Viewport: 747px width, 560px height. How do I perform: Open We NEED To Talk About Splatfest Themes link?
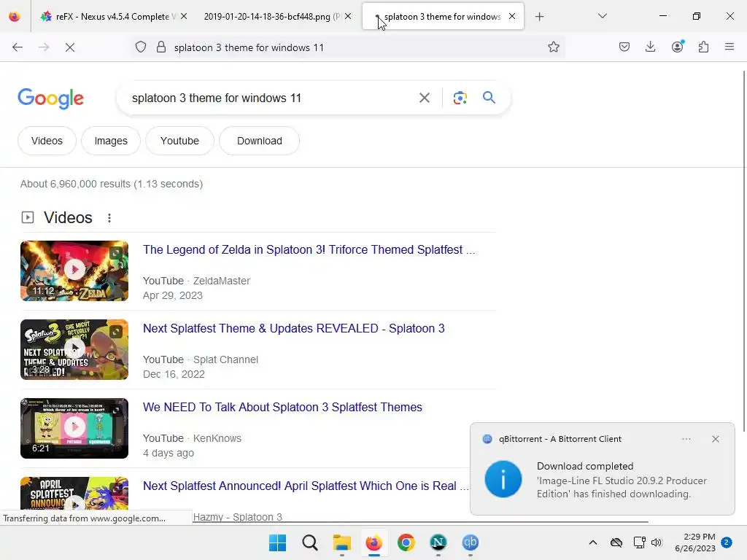tap(282, 407)
